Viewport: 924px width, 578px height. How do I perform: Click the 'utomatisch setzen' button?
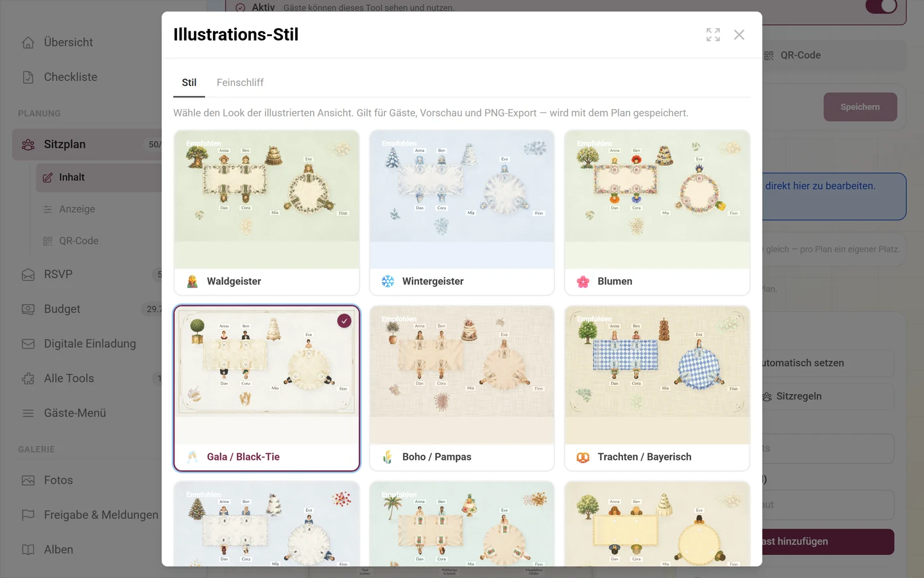(x=828, y=363)
